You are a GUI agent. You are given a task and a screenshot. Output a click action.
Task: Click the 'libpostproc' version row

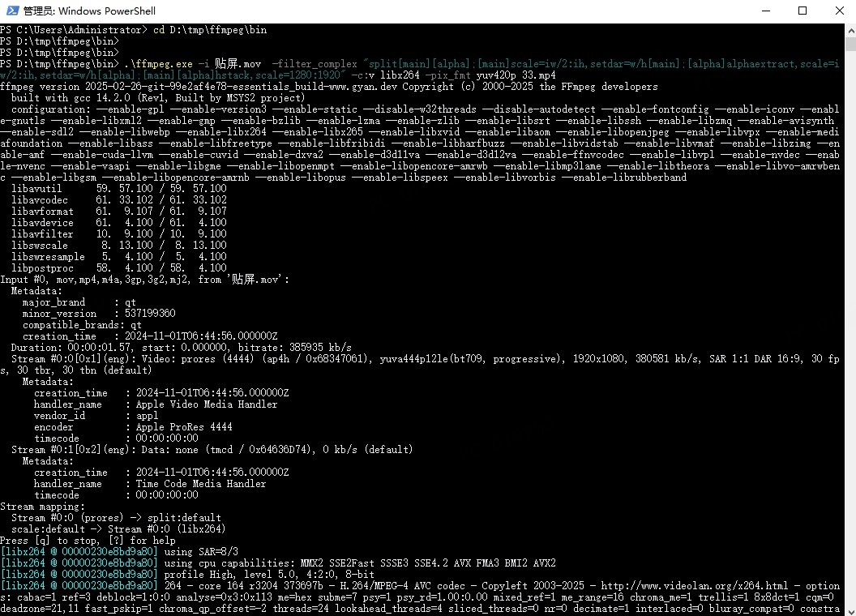coord(119,268)
